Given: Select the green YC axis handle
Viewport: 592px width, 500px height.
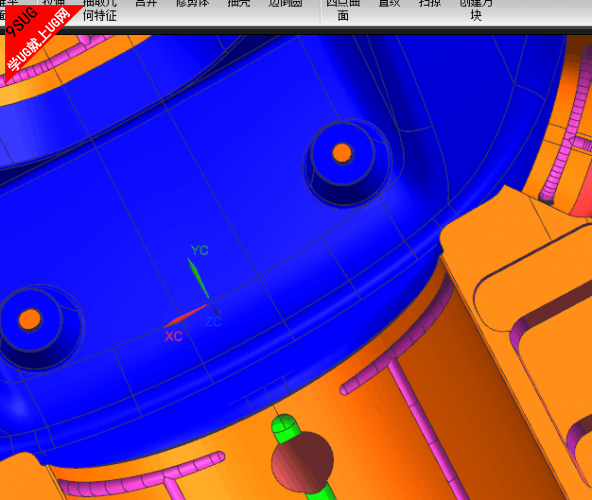Looking at the screenshot, I should (198, 278).
